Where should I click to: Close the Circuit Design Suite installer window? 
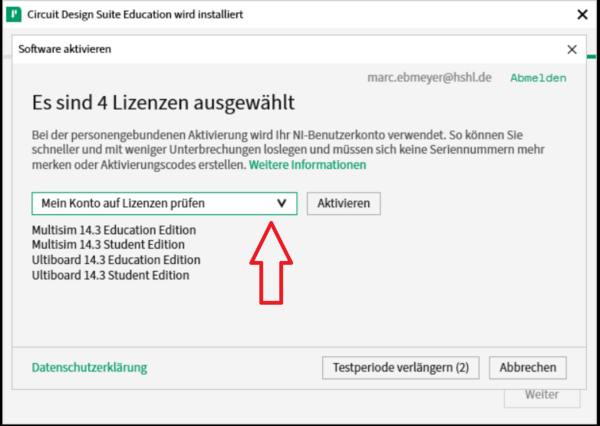click(x=581, y=15)
